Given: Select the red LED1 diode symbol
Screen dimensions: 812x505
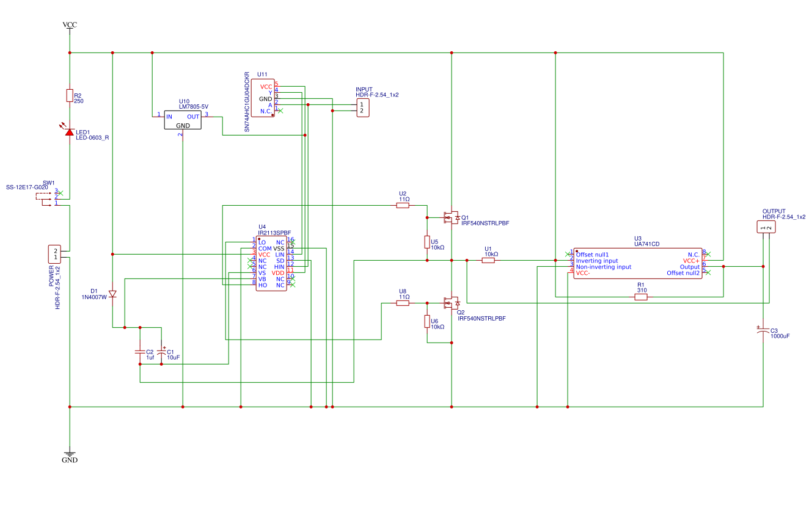Looking at the screenshot, I should point(70,132).
